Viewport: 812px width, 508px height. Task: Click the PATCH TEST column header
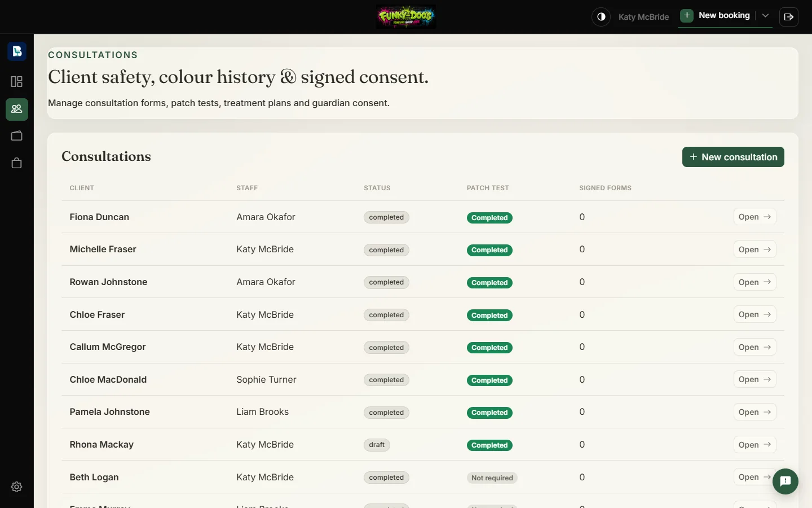pyautogui.click(x=488, y=188)
